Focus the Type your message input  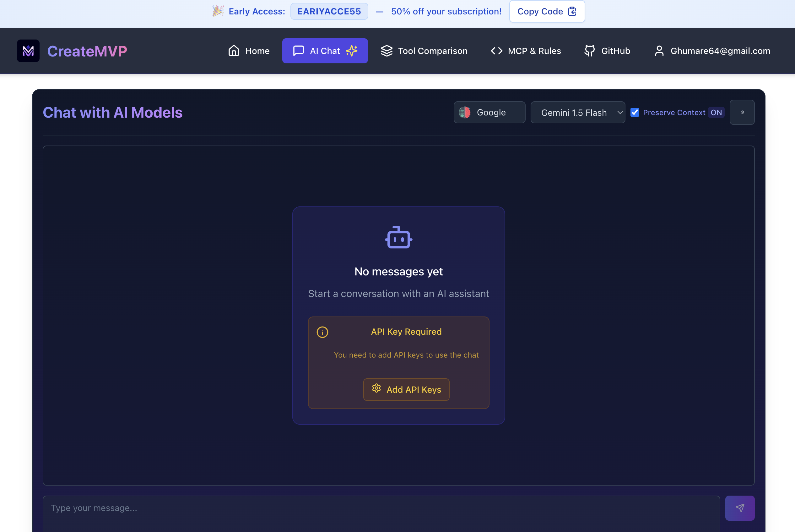tap(381, 508)
